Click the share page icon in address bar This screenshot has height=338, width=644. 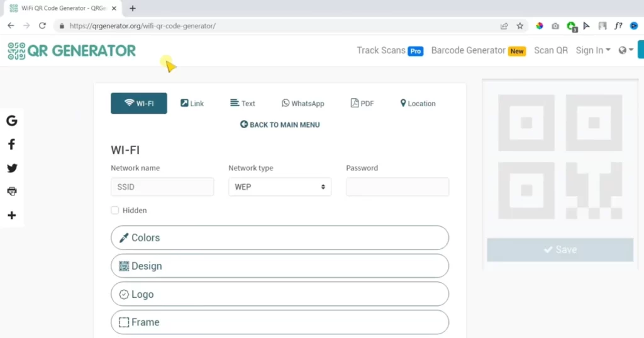[504, 26]
